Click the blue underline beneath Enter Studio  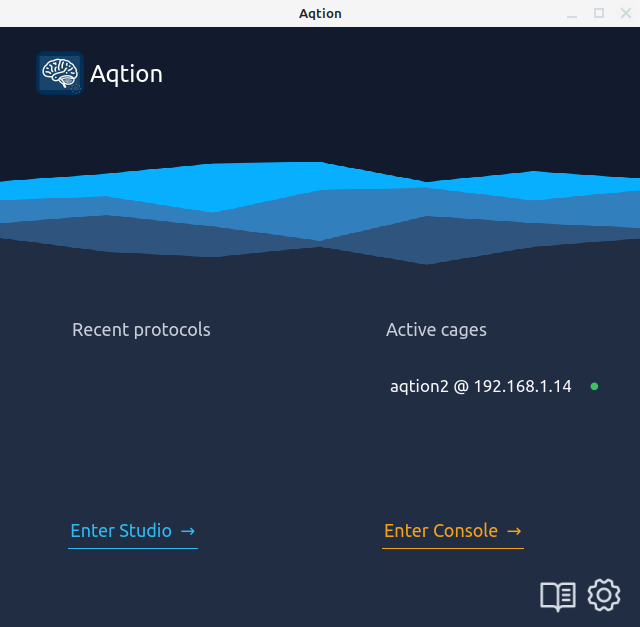(133, 548)
